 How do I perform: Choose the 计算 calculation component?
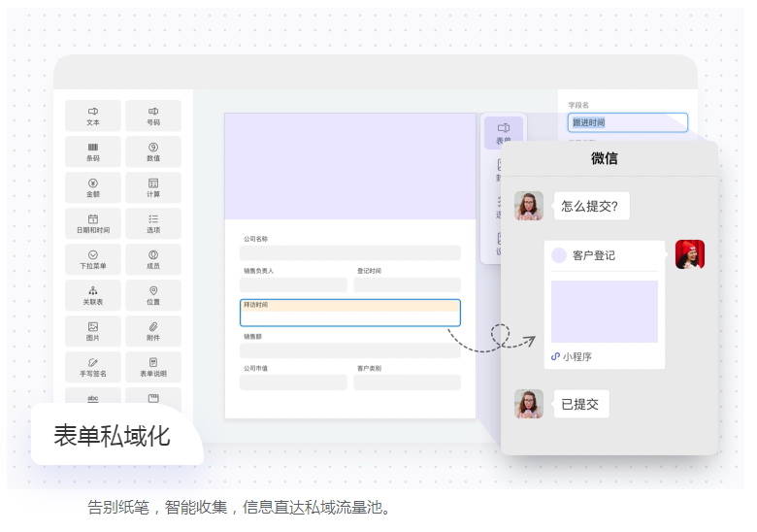[x=153, y=187]
